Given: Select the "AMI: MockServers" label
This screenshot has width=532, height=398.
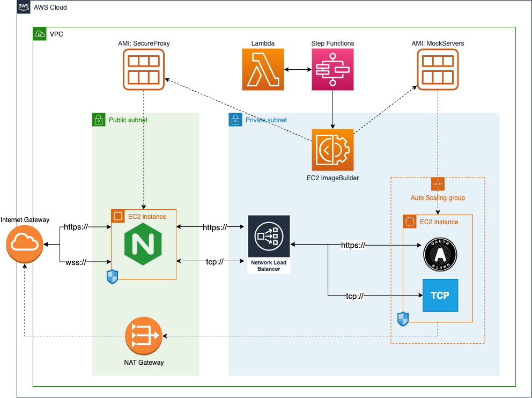Looking at the screenshot, I should 438,43.
